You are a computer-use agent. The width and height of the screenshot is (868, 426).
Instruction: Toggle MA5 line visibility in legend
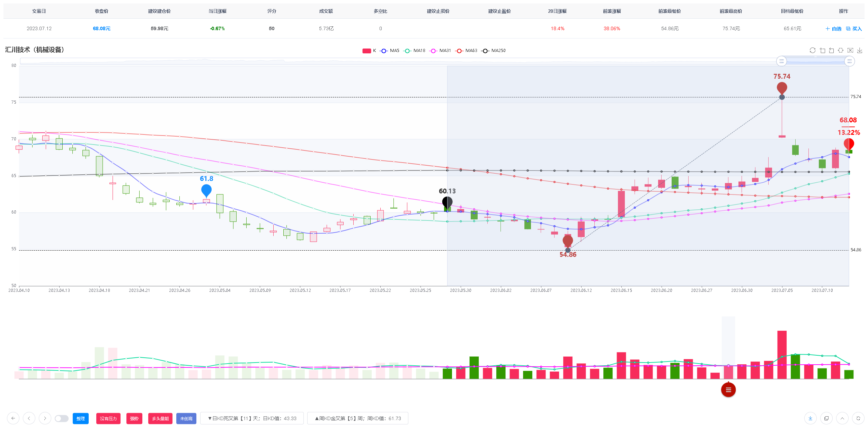click(x=390, y=51)
